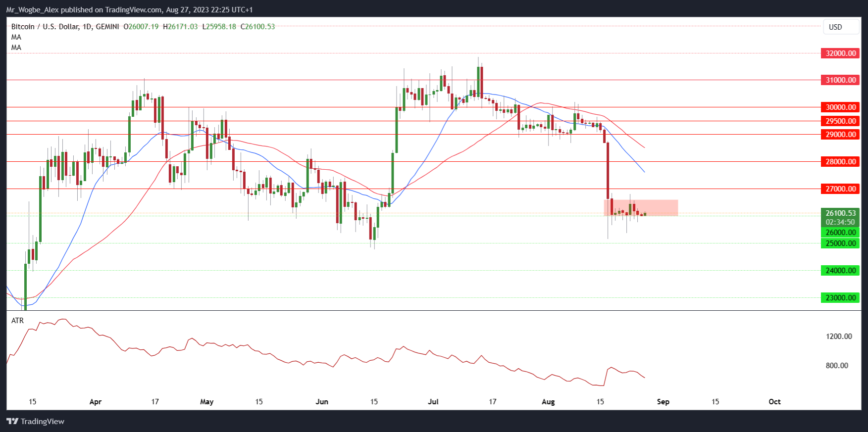Click the Jul label on time axis

[433, 402]
